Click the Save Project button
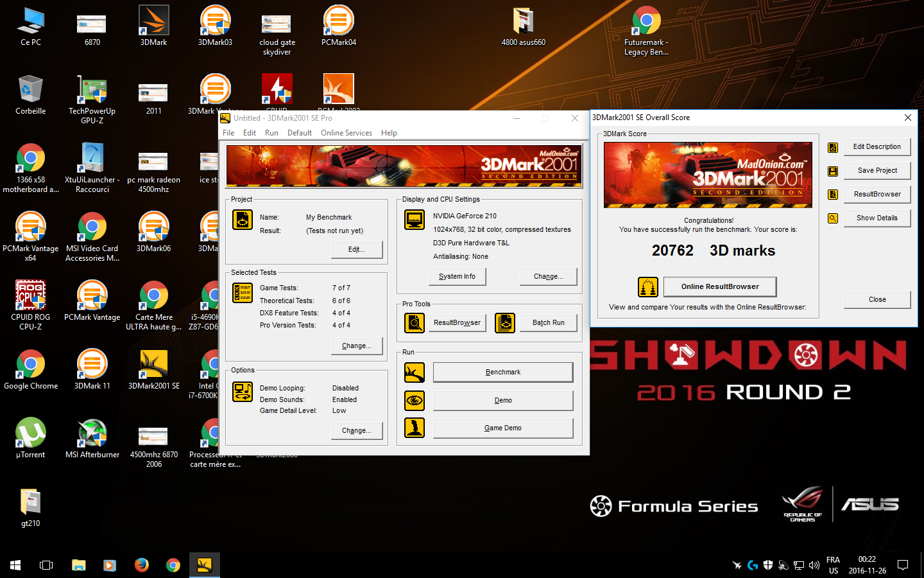Image resolution: width=924 pixels, height=578 pixels. 877,171
